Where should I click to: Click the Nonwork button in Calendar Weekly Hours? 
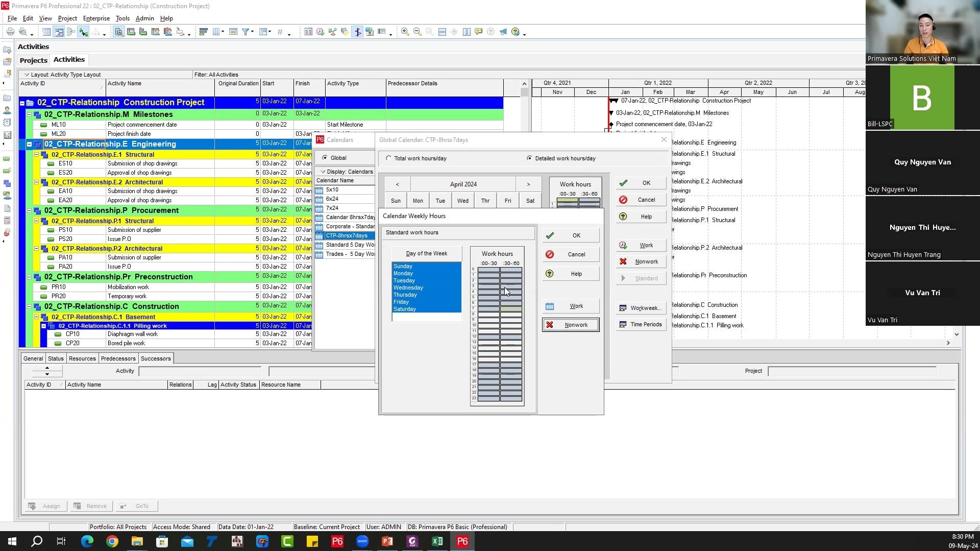(x=570, y=324)
